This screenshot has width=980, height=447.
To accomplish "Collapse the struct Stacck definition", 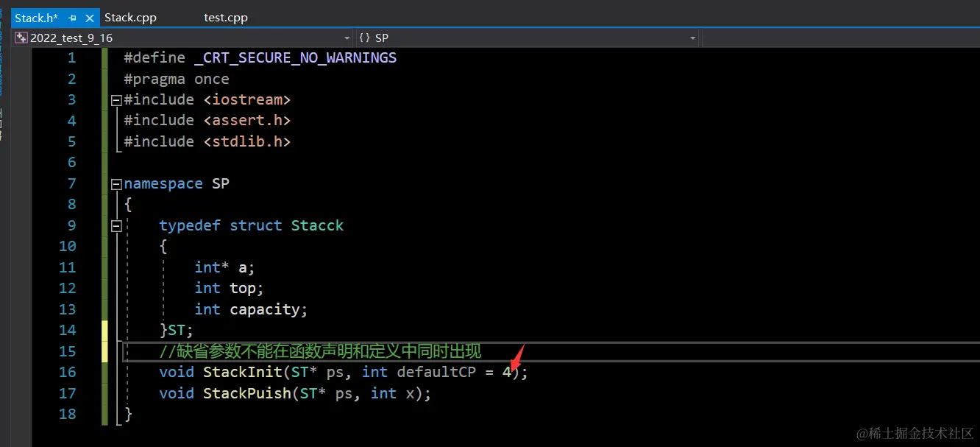I will pyautogui.click(x=116, y=225).
